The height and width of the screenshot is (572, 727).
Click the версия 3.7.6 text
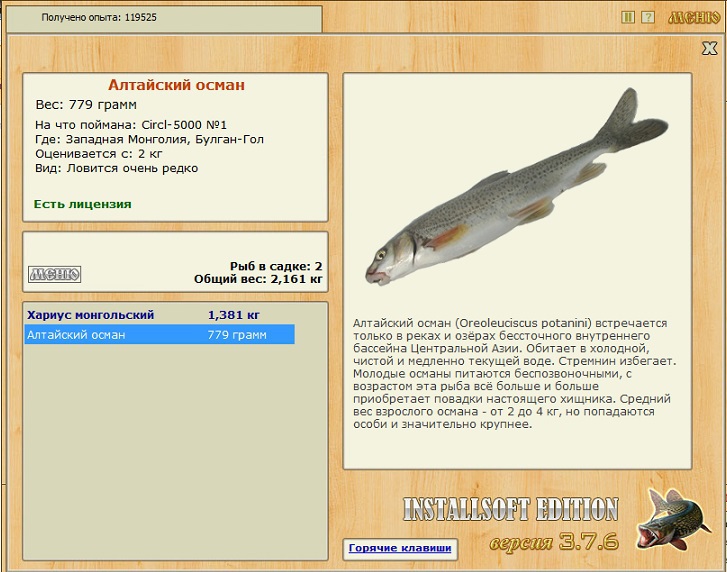tap(554, 541)
